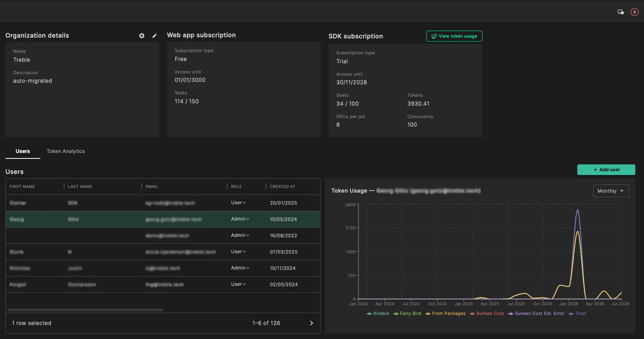Sort by the EMAIL column header
644x339 pixels.
(152, 187)
